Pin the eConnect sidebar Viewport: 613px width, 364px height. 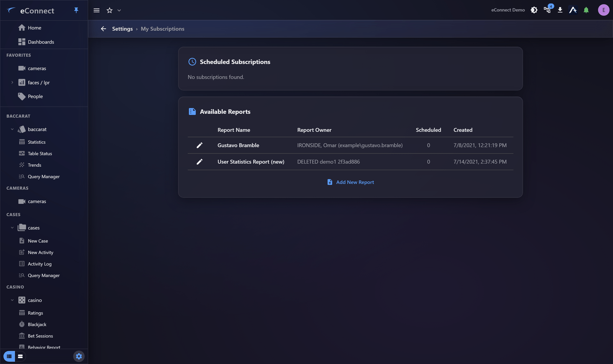click(x=76, y=10)
